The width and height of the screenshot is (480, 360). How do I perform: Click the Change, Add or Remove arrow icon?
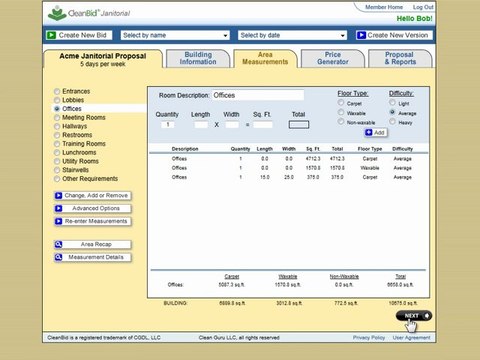click(58, 195)
